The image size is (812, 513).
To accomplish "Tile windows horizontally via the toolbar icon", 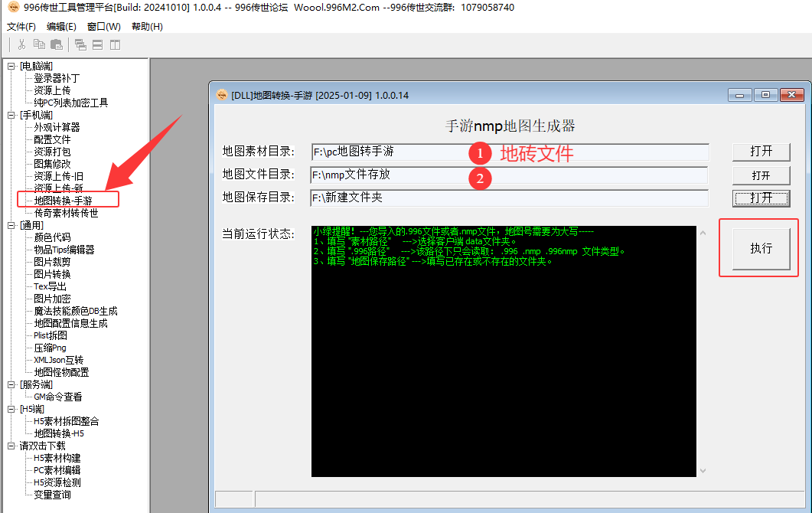I will coord(98,44).
